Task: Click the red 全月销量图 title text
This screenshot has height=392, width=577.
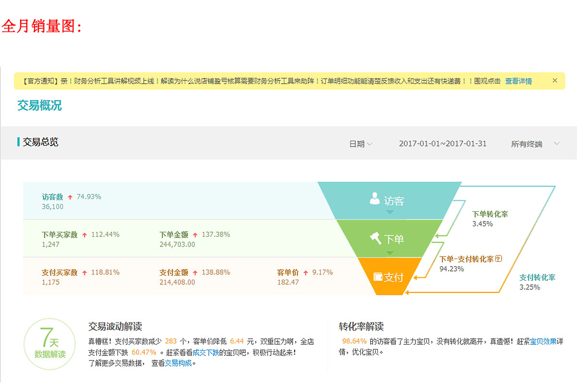Action: tap(42, 26)
